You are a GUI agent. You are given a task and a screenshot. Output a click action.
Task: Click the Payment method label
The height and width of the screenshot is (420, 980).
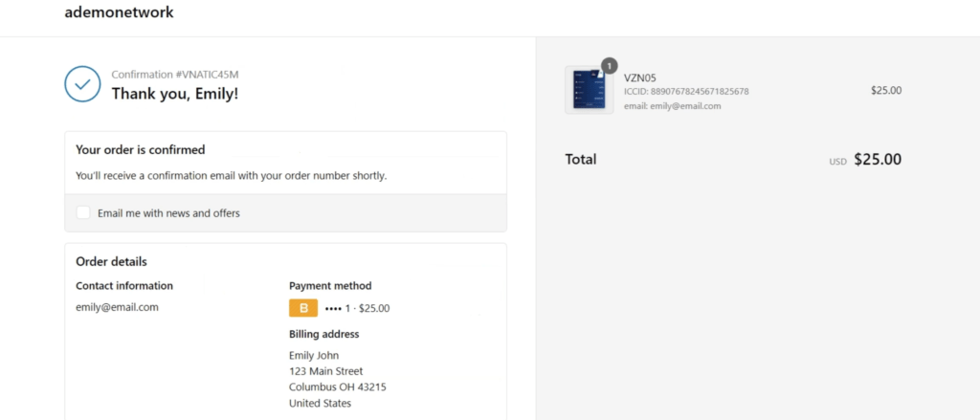(x=330, y=286)
